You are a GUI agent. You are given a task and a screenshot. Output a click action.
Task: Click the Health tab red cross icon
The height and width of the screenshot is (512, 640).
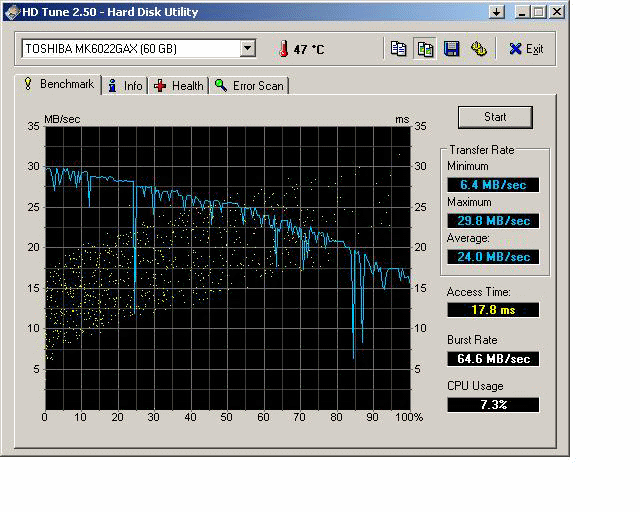pos(160,85)
